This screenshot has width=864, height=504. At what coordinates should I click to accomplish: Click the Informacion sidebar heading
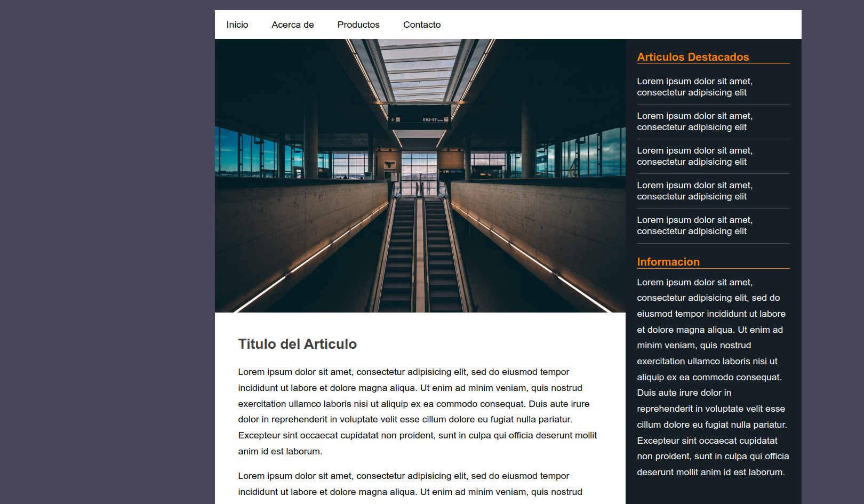pos(668,262)
